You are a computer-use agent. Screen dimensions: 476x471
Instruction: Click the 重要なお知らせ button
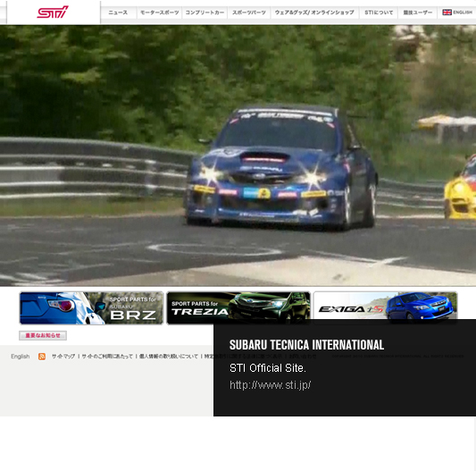tap(43, 335)
